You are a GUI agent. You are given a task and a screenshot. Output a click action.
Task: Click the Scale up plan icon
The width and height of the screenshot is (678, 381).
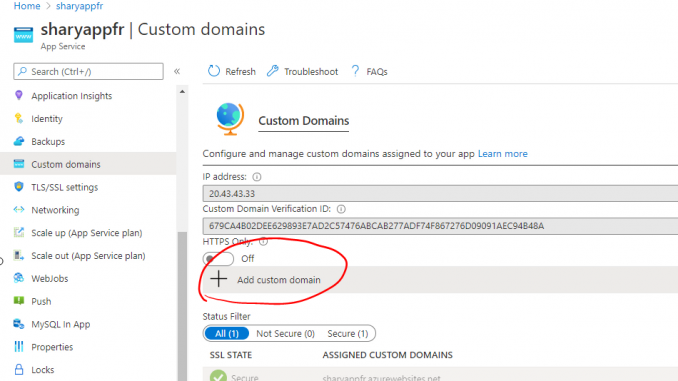coord(19,232)
